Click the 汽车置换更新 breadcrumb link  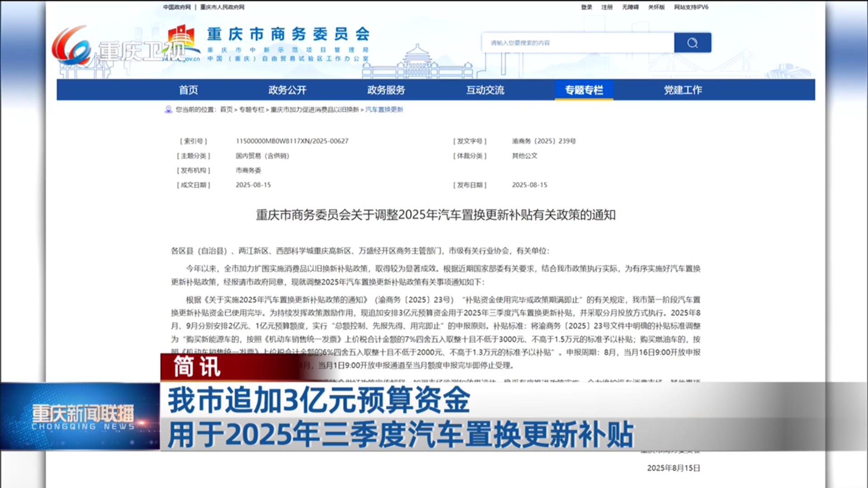(x=384, y=109)
